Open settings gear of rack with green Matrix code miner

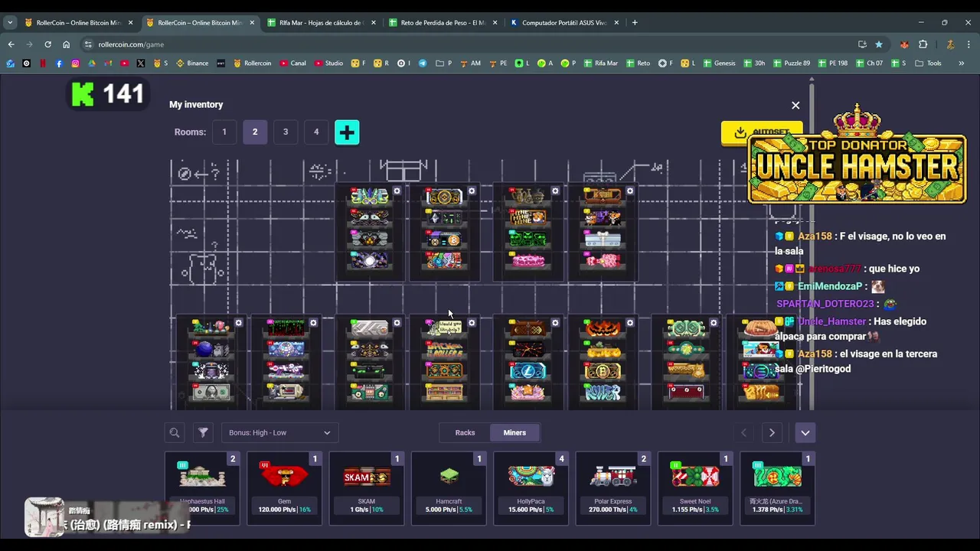(x=313, y=323)
